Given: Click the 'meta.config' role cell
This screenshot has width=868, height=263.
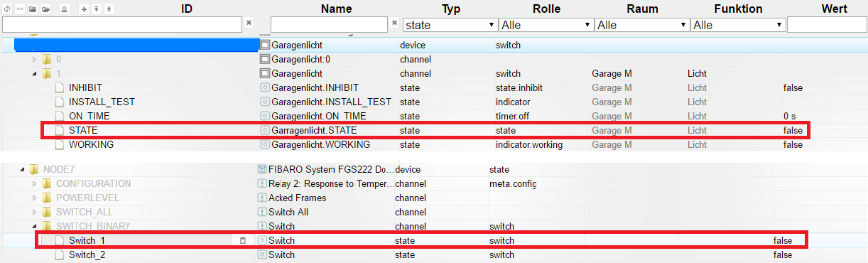Looking at the screenshot, I should tap(513, 183).
